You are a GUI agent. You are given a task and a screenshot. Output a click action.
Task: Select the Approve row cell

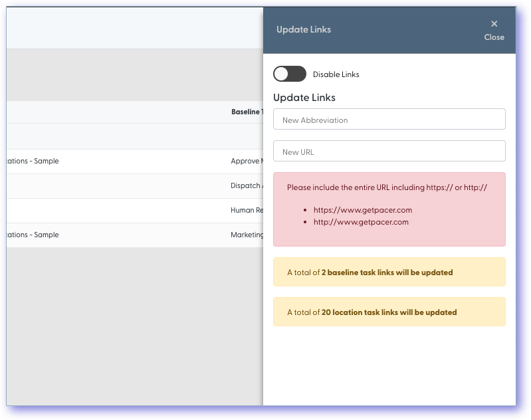pos(247,161)
